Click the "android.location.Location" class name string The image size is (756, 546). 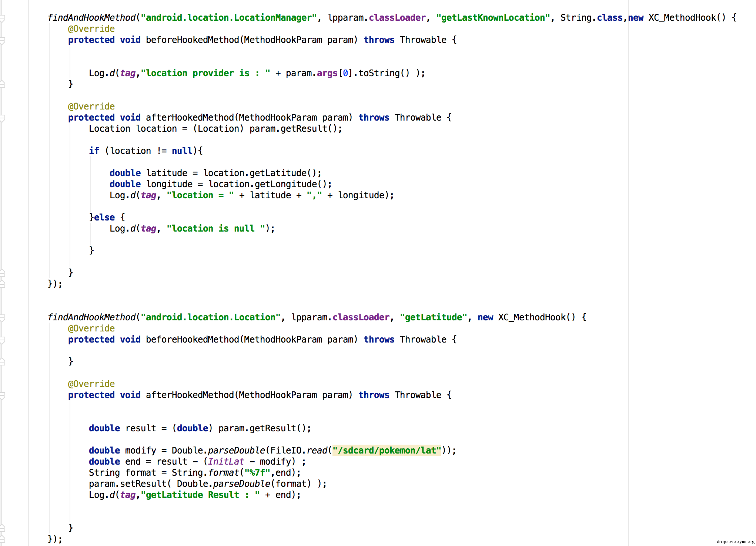tap(211, 317)
